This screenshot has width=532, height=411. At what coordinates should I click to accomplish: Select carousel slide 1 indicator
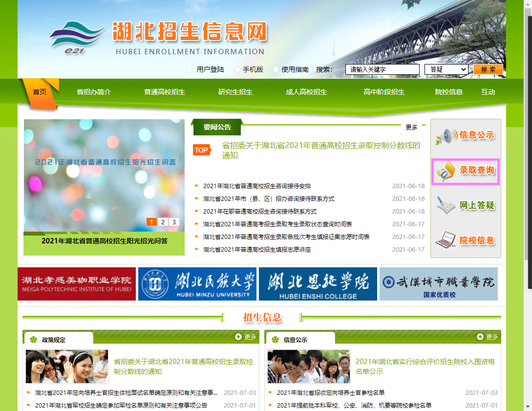click(x=151, y=222)
